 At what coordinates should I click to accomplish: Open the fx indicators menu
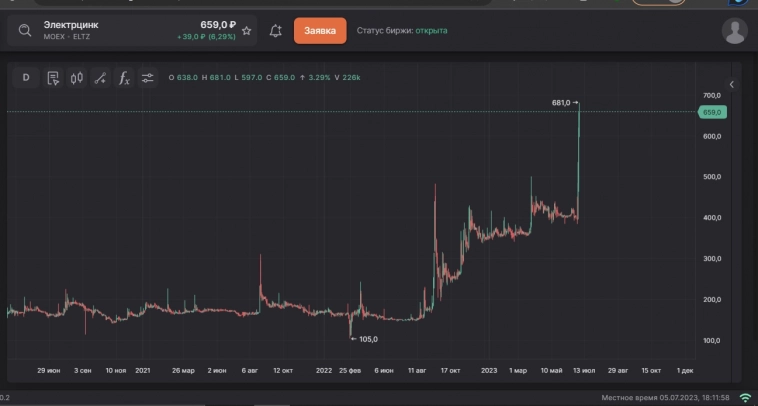[124, 77]
